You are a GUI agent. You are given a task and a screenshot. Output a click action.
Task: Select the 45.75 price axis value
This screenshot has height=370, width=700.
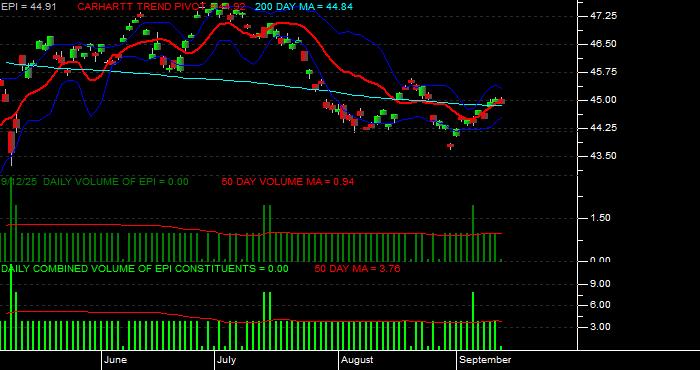pyautogui.click(x=604, y=72)
